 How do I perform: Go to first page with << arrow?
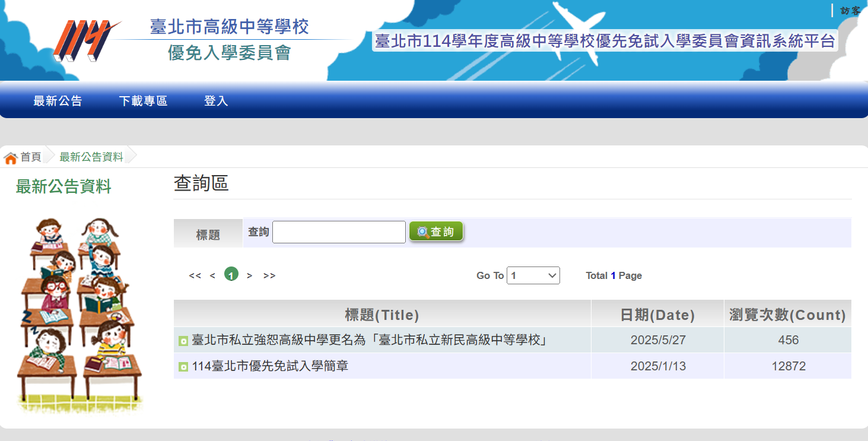point(195,275)
